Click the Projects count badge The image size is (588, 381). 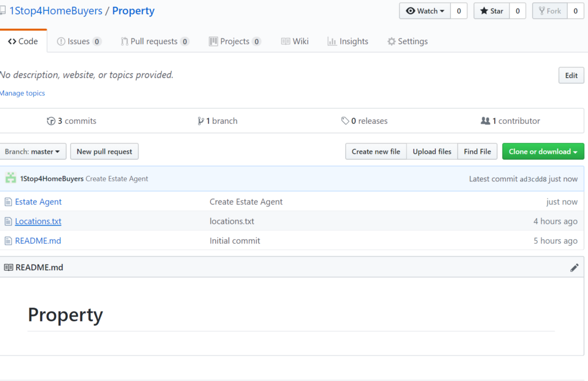(257, 41)
